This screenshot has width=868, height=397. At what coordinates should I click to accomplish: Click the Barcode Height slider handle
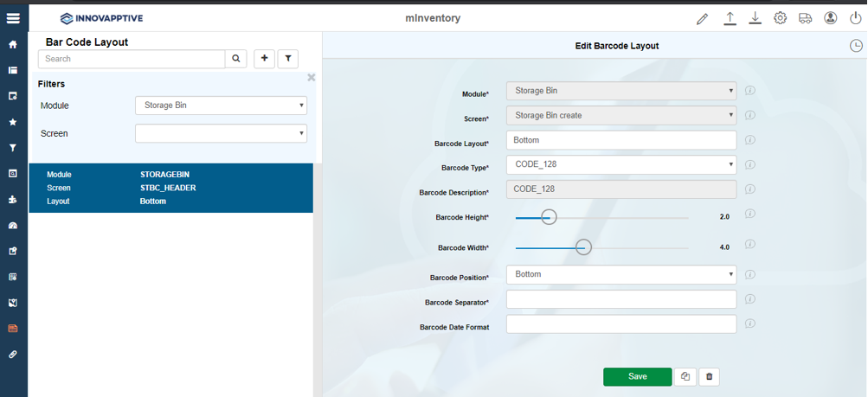[549, 217]
